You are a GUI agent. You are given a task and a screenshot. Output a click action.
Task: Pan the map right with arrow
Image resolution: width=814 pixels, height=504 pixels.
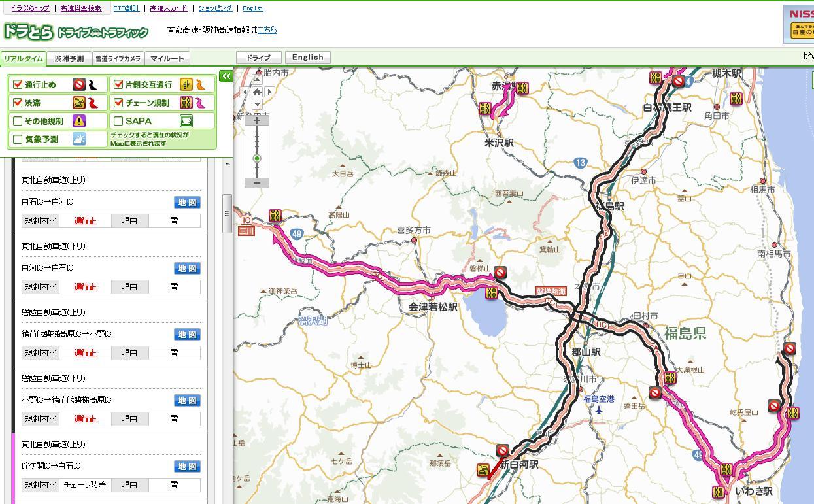[x=269, y=92]
